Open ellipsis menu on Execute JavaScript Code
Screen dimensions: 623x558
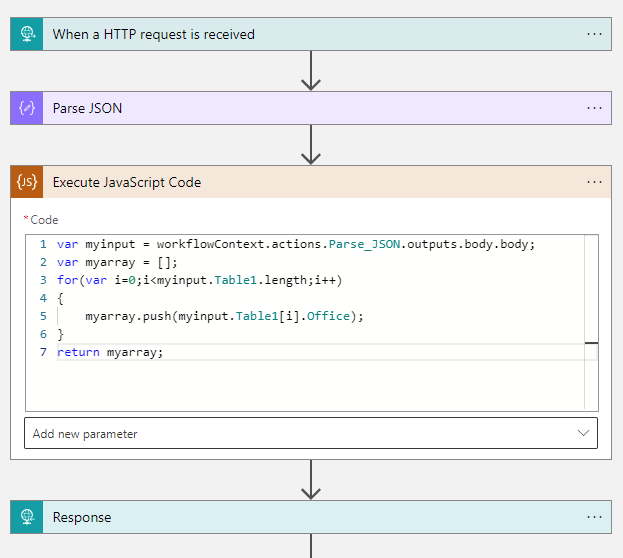tap(595, 182)
